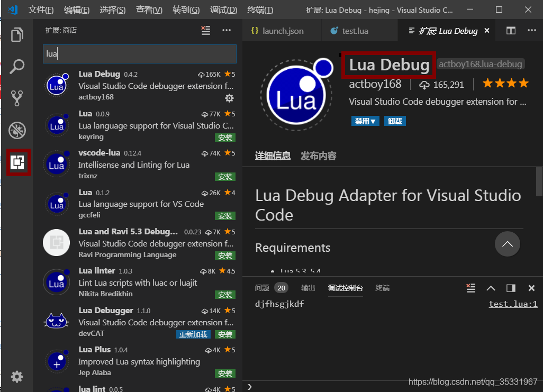Move the panel to the right
The image size is (543, 392).
click(x=511, y=288)
